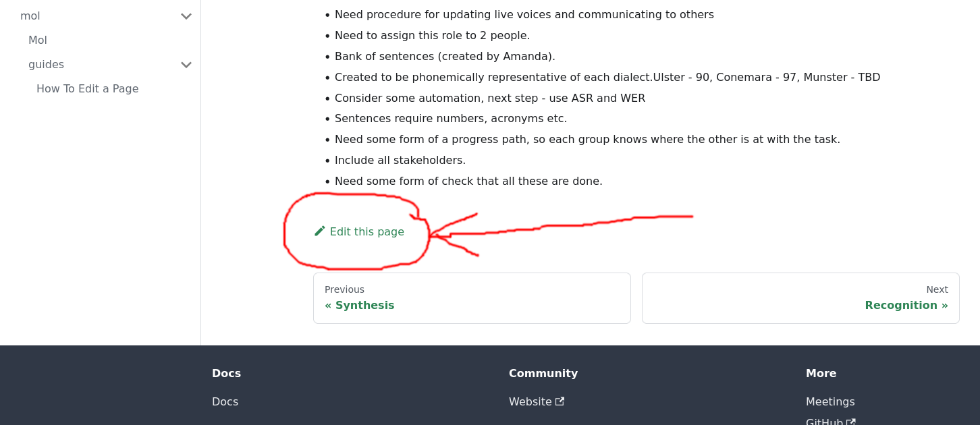This screenshot has height=425, width=980.
Task: Select the lowercase mol category in sidebar
Action: tap(30, 16)
